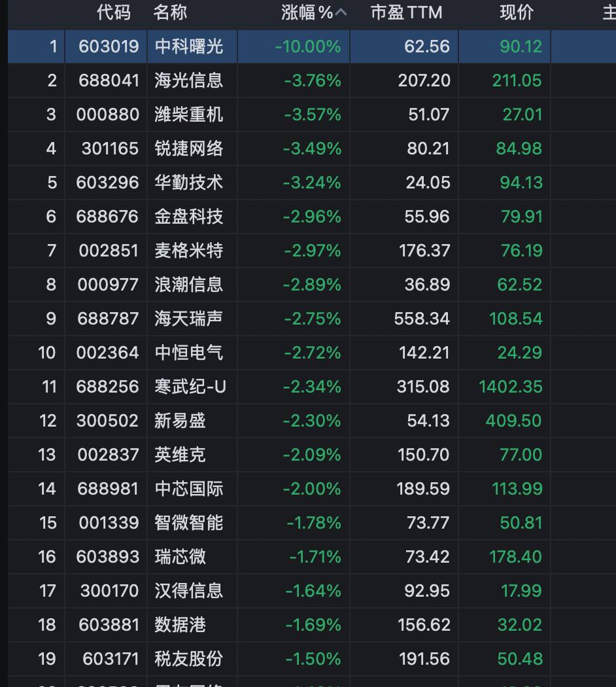Click stock code 300170

109,591
